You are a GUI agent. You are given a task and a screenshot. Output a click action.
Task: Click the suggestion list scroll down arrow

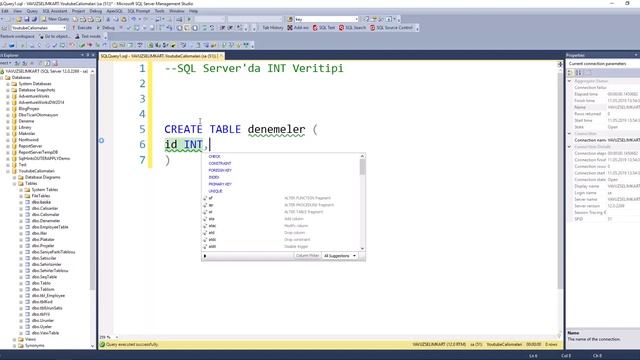[x=362, y=248]
